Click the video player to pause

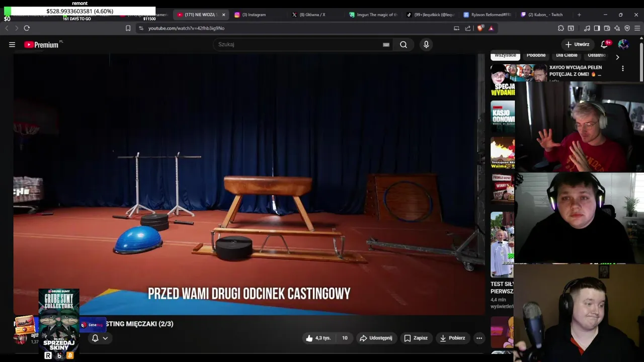coord(249,185)
